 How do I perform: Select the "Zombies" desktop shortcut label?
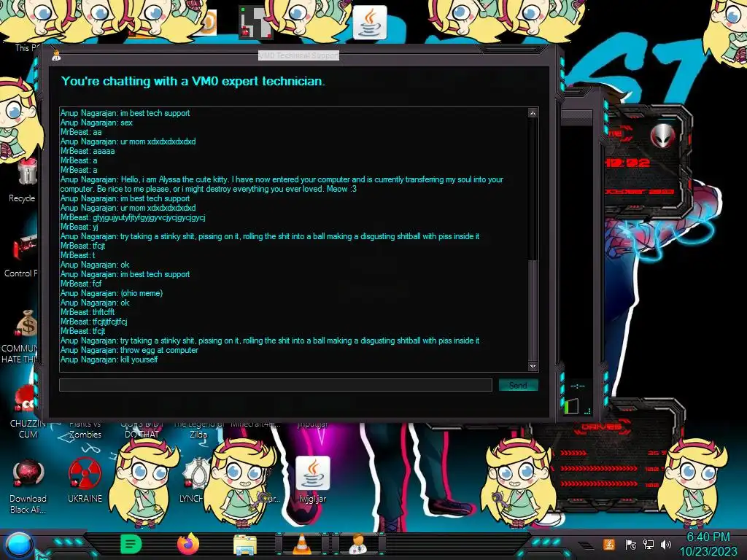(x=85, y=435)
